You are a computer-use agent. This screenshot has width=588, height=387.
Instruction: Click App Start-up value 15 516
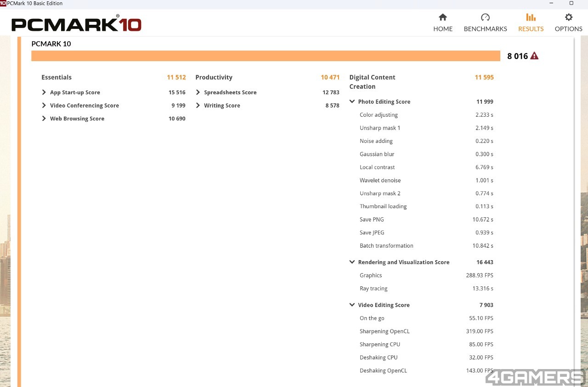(x=177, y=92)
